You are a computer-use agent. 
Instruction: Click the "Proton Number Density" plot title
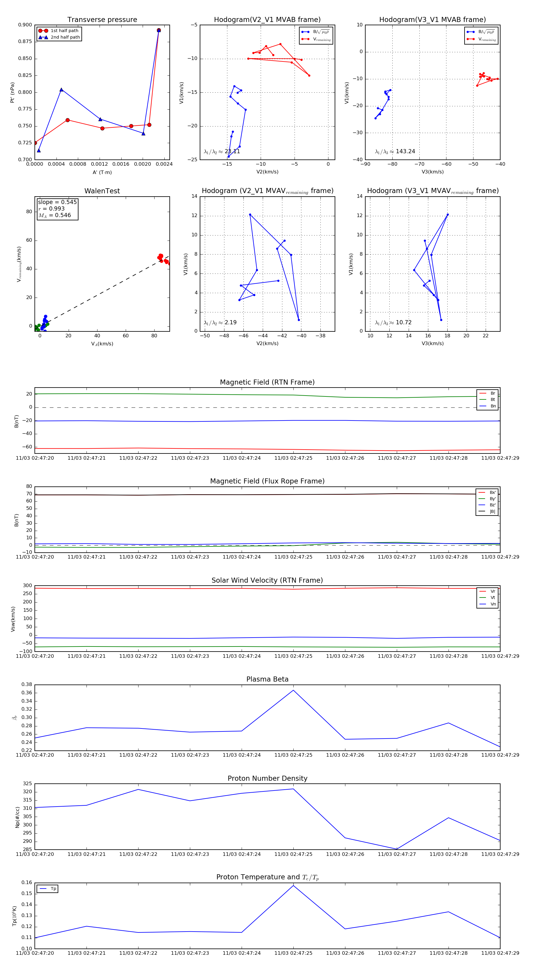267,778
